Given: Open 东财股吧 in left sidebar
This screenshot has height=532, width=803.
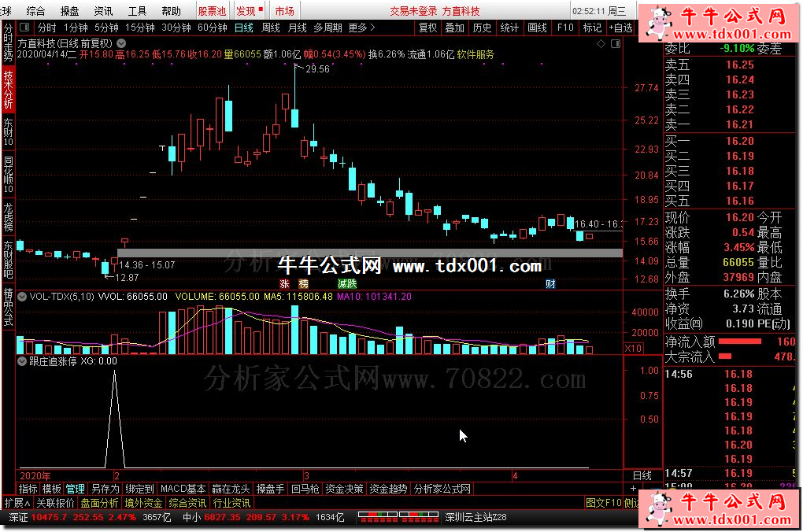Looking at the screenshot, I should 8,260.
